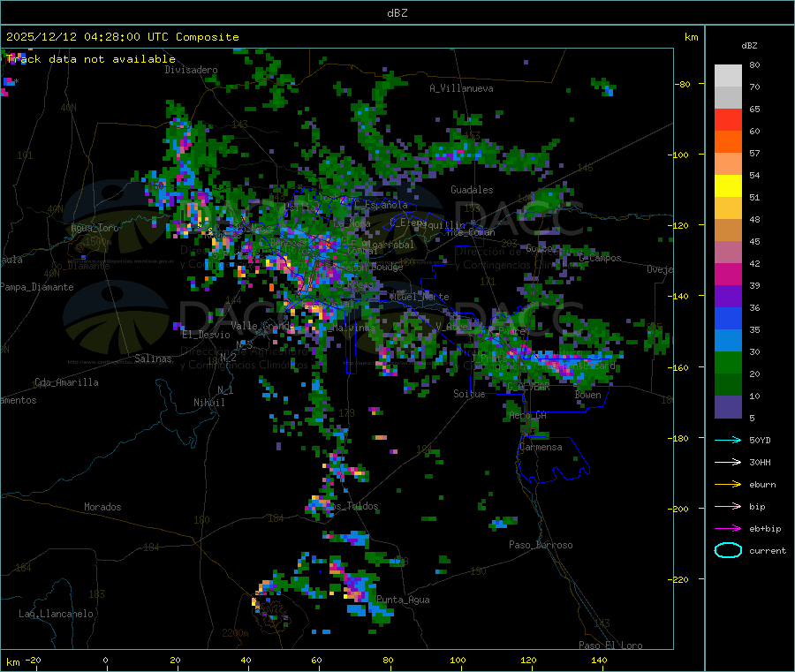
Task: Select the light blue 30-35 dBZ swatch
Action: [x=728, y=341]
